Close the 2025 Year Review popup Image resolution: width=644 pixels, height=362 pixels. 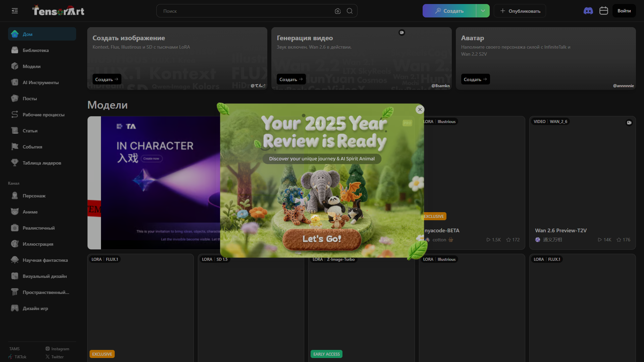pyautogui.click(x=420, y=110)
